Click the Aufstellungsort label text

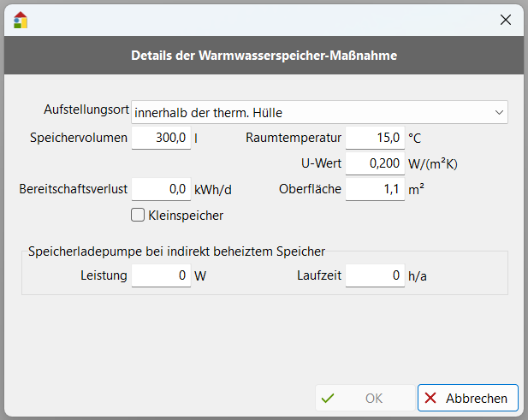(86, 110)
